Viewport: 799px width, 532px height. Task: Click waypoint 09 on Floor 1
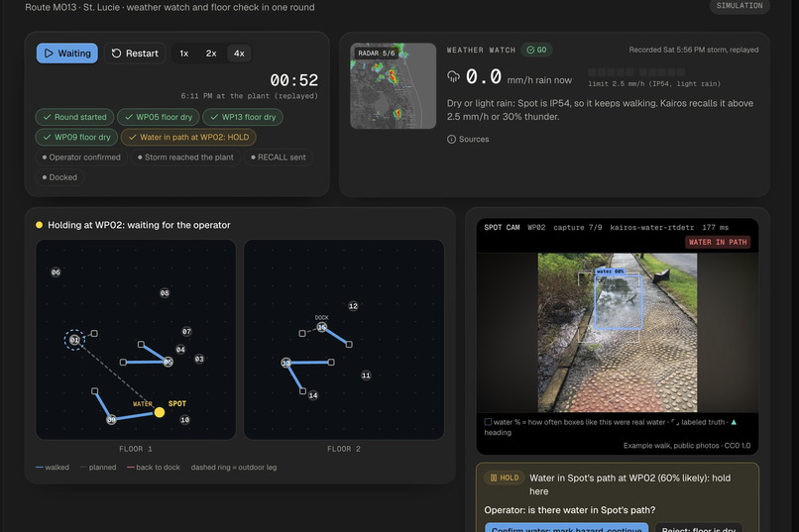[111, 419]
